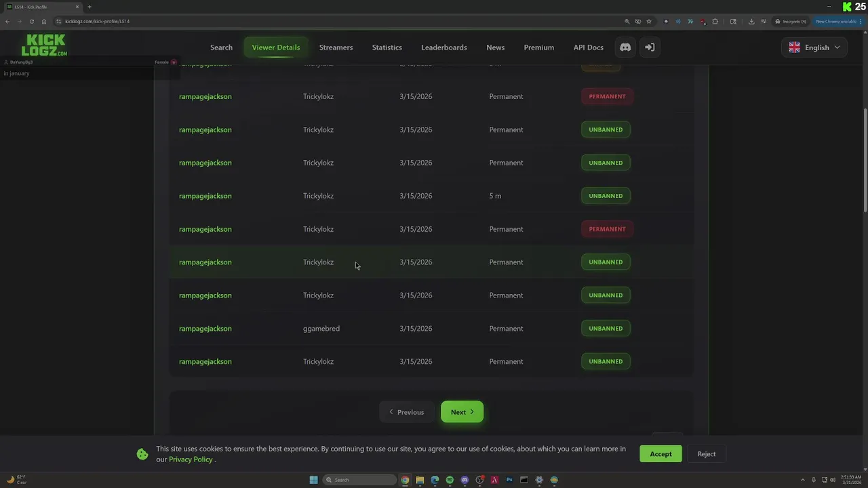Click the ggamebred channel cell
Screen dimensions: 868x488
(321, 329)
